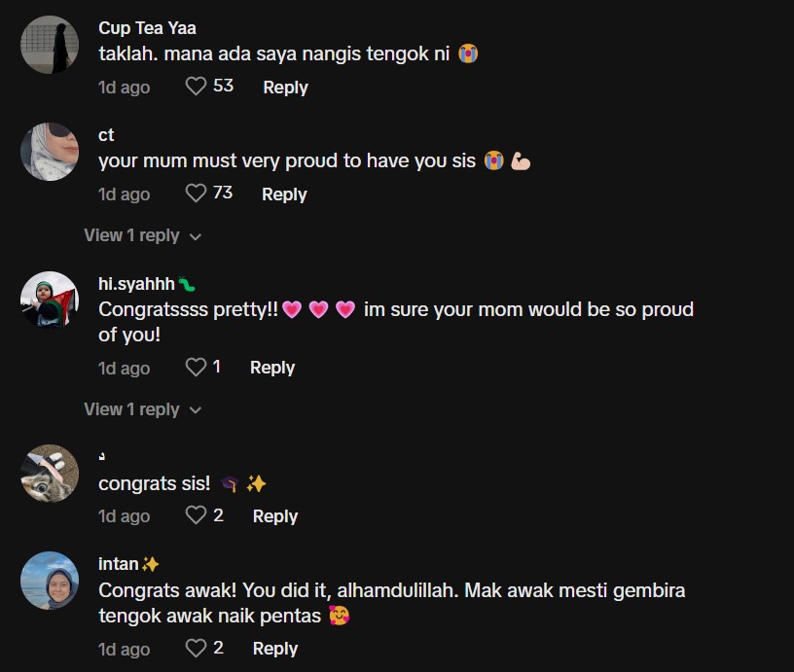794x672 pixels.
Task: Tap the heart on the 'congrats sis!' comment
Action: 196,515
